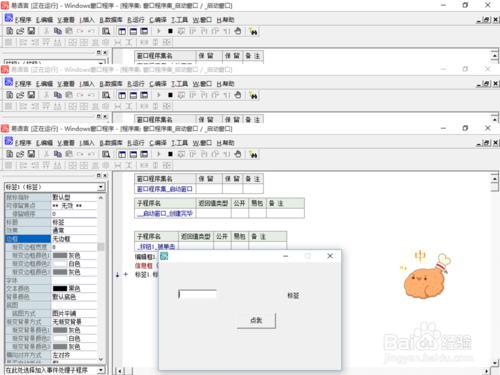
Task: Click Open file icon in middle background window
Action: click(20, 95)
